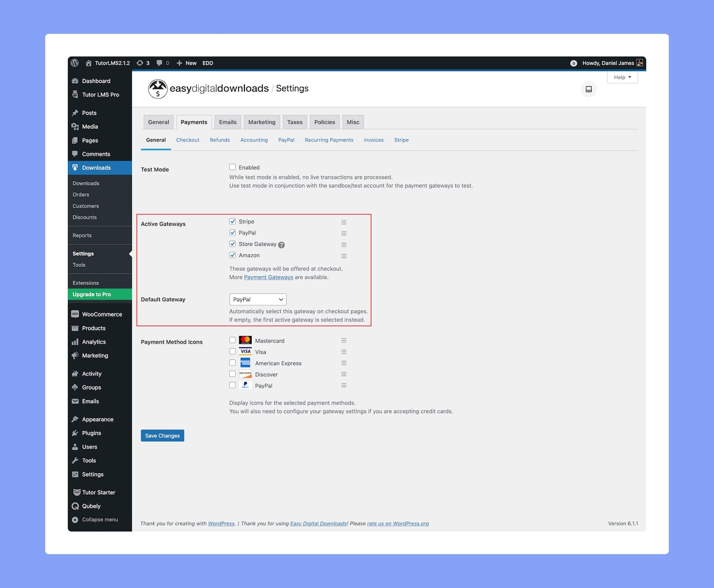Open the TutorLMS2.1.2 site home icon
Viewport: 714px width, 588px height.
coord(89,63)
